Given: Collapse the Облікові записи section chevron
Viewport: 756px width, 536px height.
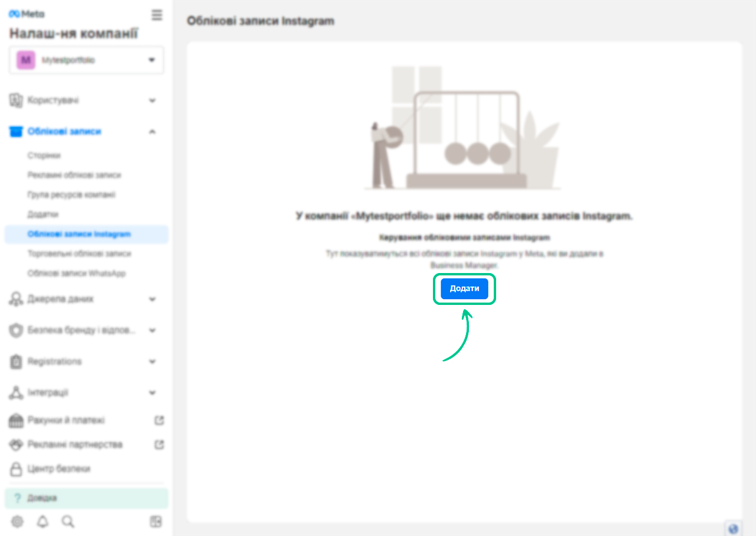Looking at the screenshot, I should coord(152,131).
